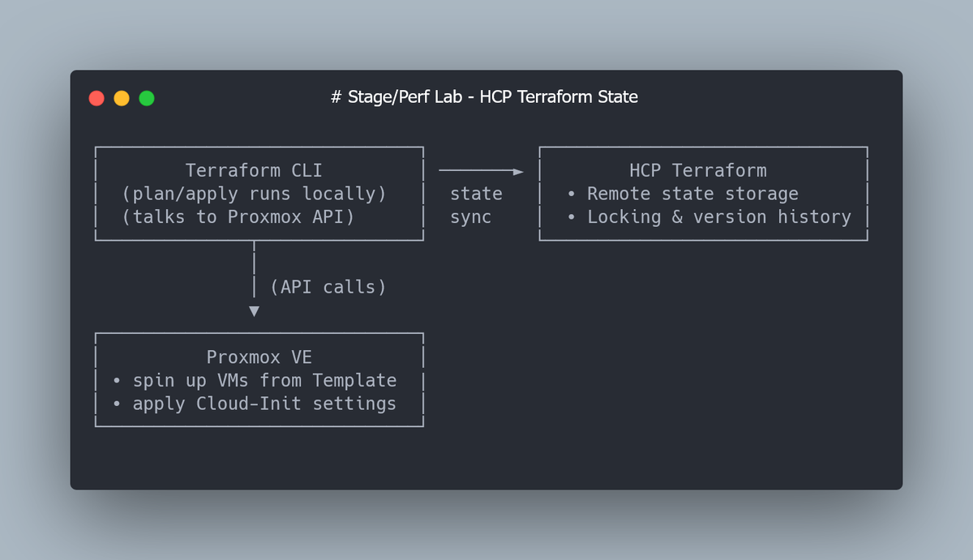Select the '(plan/apply runs locally)' line
Image resolution: width=973 pixels, height=560 pixels.
click(x=255, y=194)
